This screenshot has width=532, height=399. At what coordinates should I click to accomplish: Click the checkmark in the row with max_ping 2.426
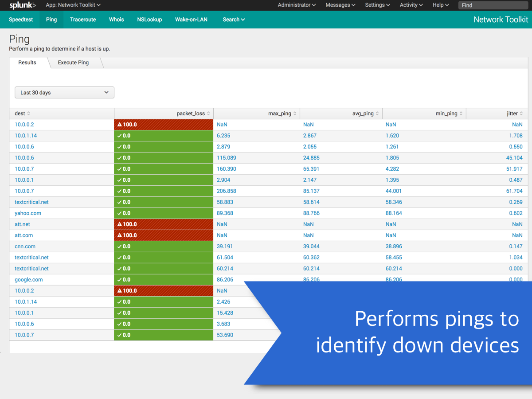pyautogui.click(x=120, y=302)
